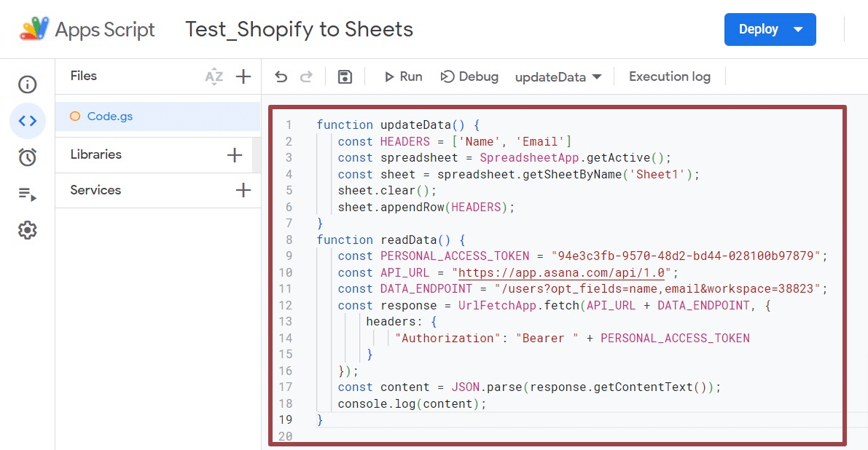Click the Apps Script logo icon

(34, 28)
